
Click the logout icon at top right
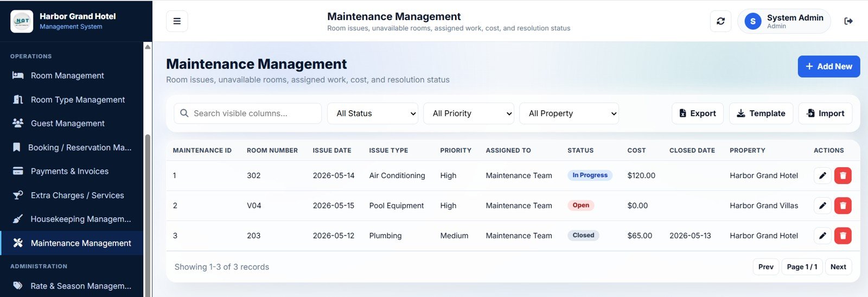pos(848,21)
